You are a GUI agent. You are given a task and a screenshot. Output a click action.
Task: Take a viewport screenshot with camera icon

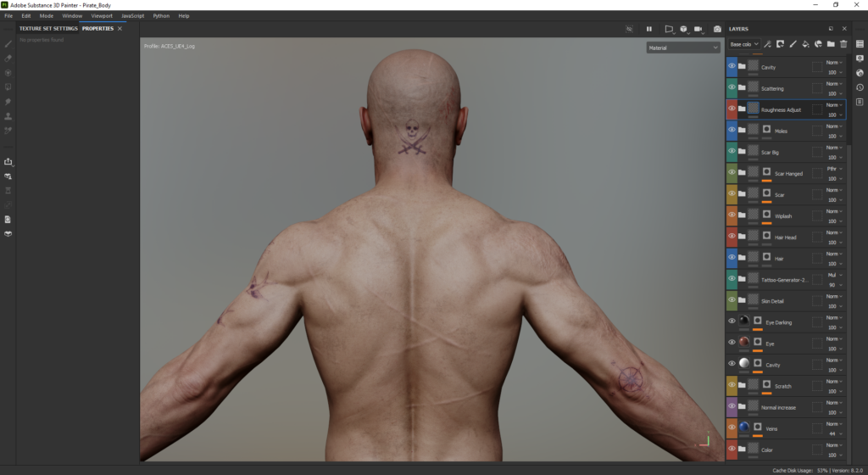click(717, 29)
